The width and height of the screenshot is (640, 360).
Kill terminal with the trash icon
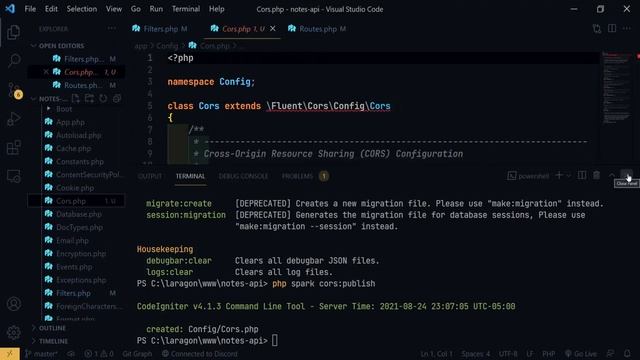coord(596,176)
